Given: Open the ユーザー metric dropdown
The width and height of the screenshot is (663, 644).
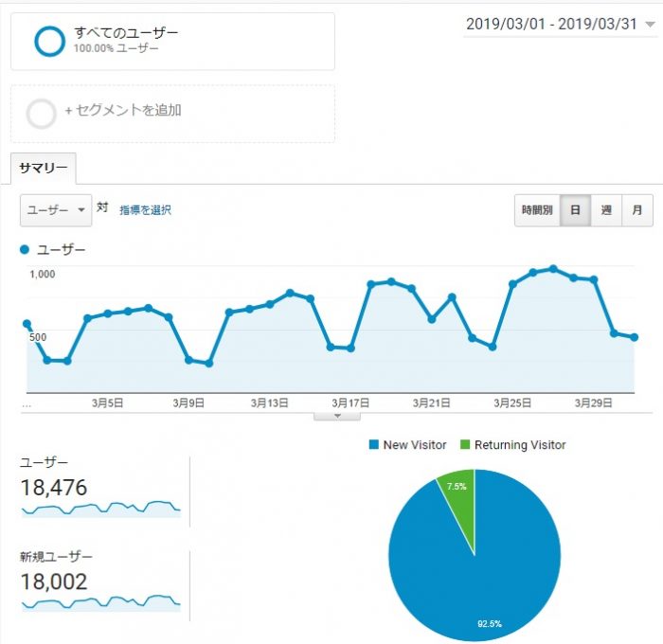Looking at the screenshot, I should coord(56,210).
